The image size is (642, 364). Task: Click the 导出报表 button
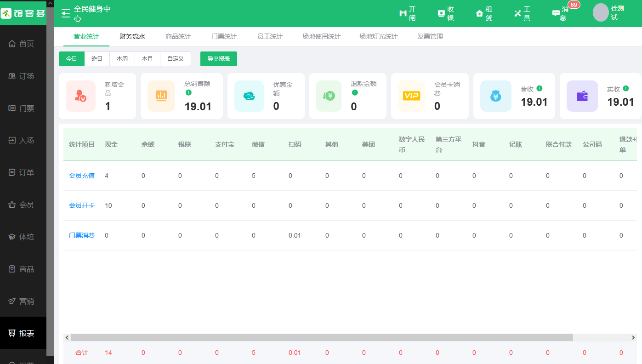point(219,59)
